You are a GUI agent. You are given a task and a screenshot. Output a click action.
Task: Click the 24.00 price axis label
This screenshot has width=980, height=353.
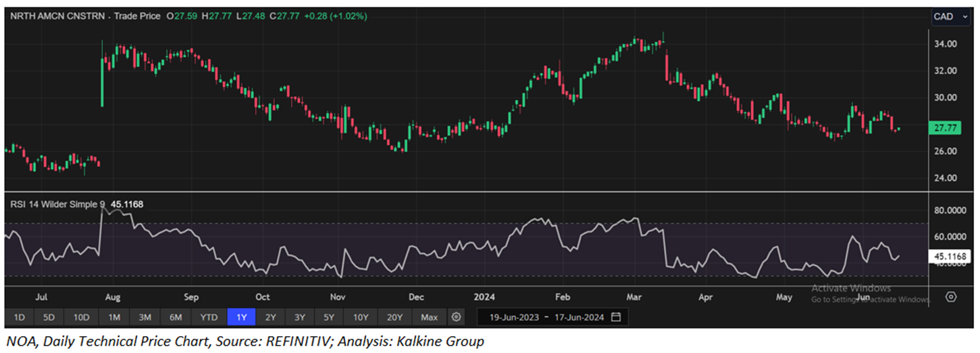pos(946,178)
